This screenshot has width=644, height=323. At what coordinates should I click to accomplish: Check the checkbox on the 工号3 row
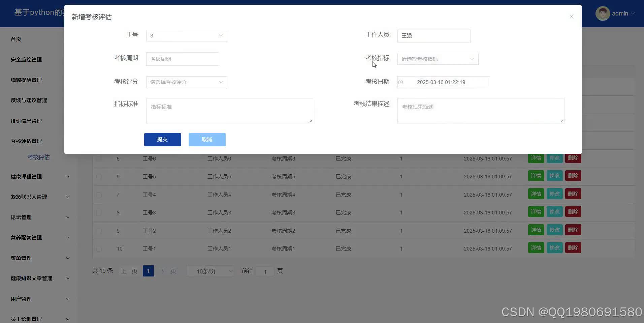pyautogui.click(x=99, y=212)
